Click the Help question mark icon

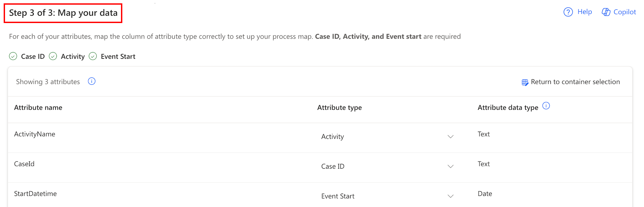coord(568,12)
